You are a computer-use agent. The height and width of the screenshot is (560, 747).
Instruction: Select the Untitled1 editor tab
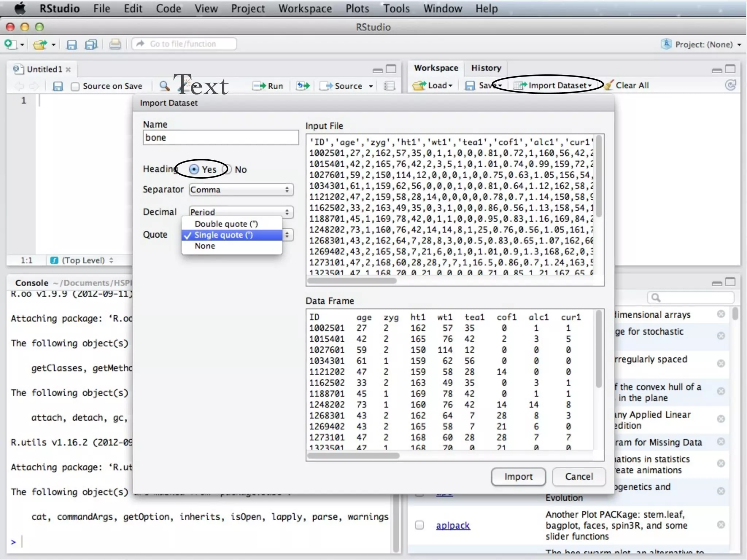[44, 69]
